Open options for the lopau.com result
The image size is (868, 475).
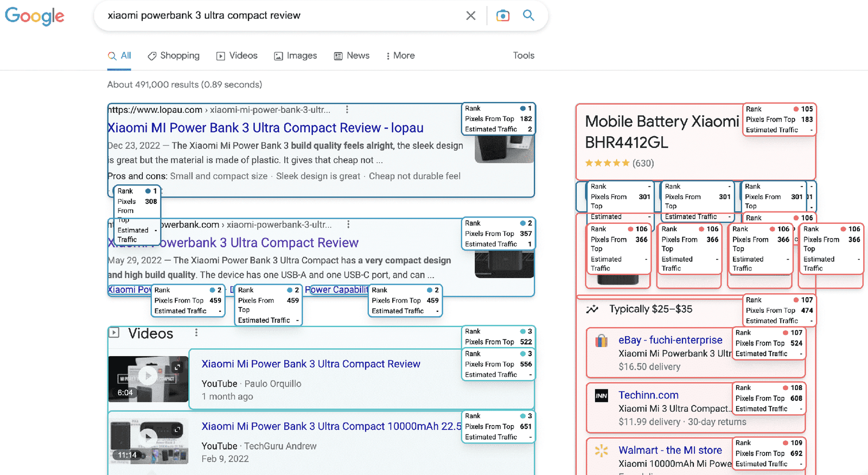pos(347,110)
